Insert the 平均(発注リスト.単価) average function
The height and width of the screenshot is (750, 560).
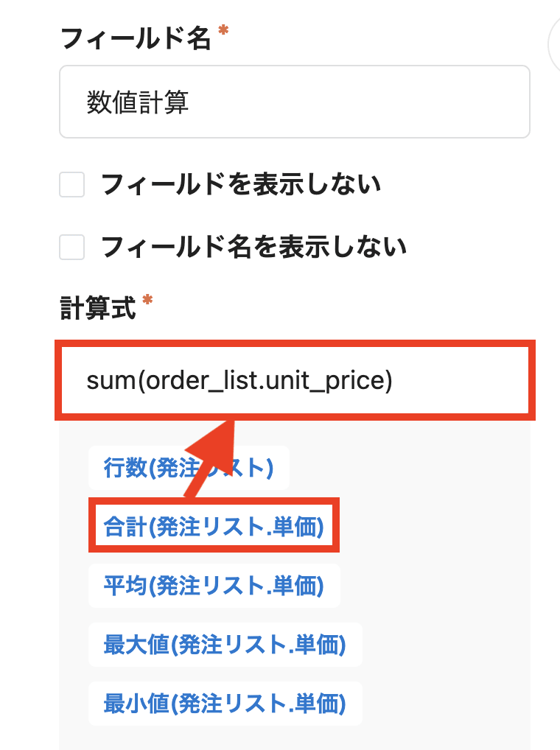(x=214, y=585)
